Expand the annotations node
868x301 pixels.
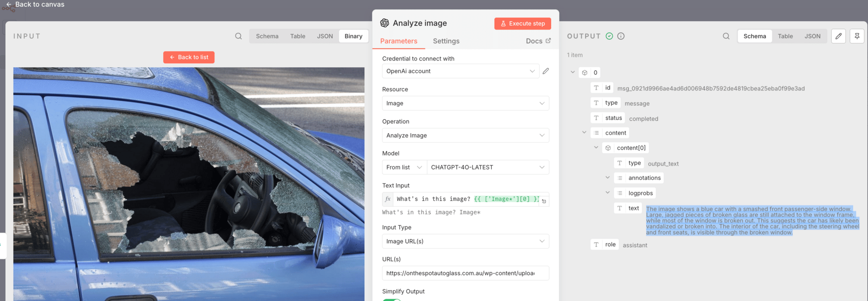[x=608, y=178]
